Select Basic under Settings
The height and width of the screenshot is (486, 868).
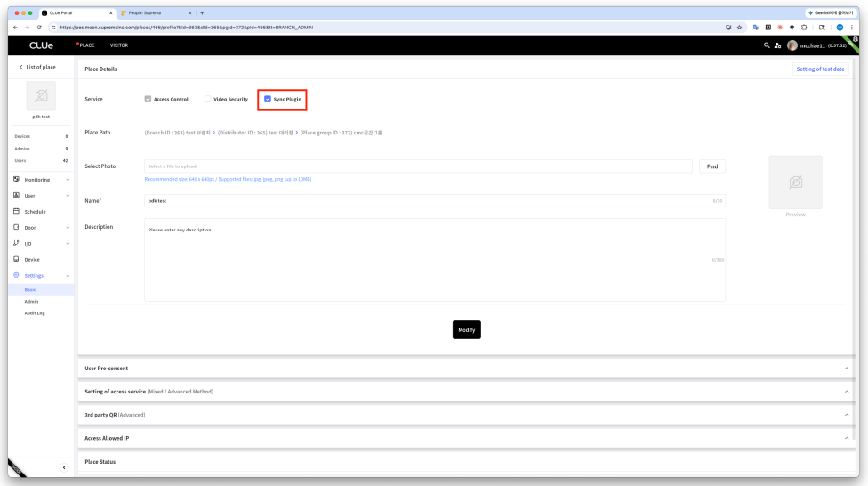pyautogui.click(x=41, y=290)
